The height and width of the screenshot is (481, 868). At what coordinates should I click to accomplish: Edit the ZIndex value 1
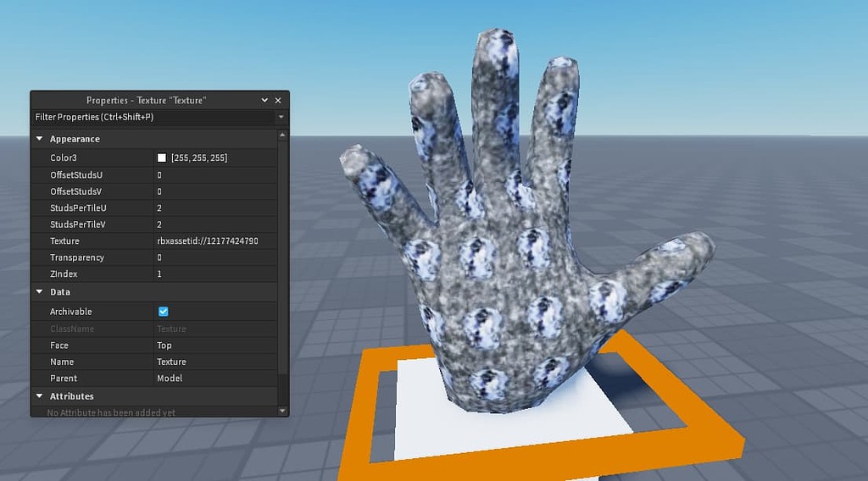tap(215, 274)
